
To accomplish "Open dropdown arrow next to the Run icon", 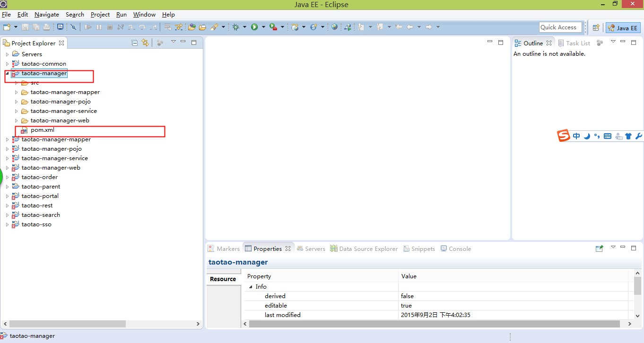I will coord(263,27).
